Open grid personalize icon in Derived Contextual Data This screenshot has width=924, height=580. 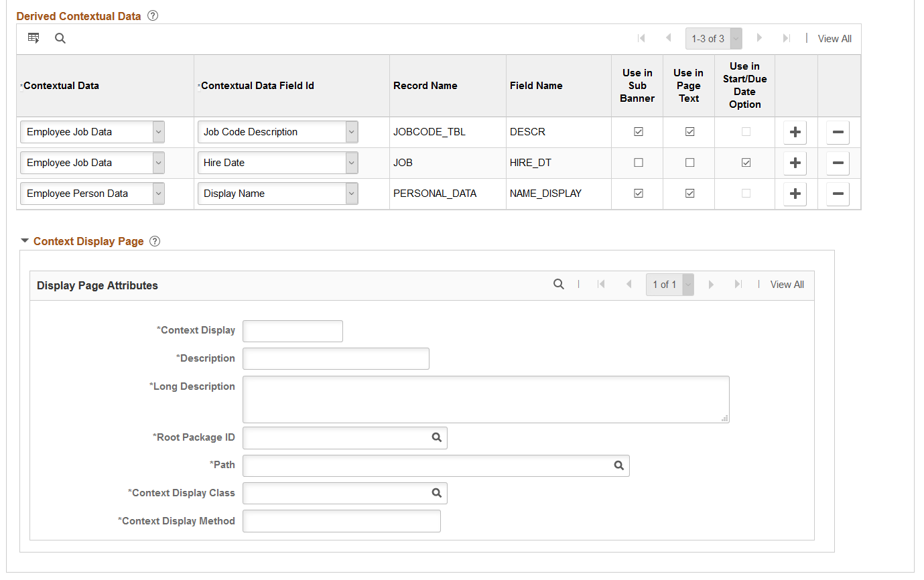tap(34, 38)
